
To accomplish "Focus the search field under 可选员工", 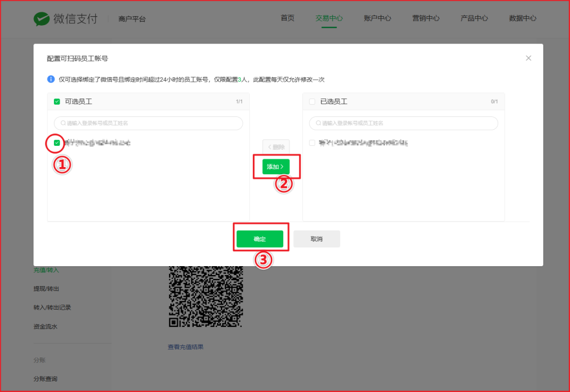I will click(148, 123).
